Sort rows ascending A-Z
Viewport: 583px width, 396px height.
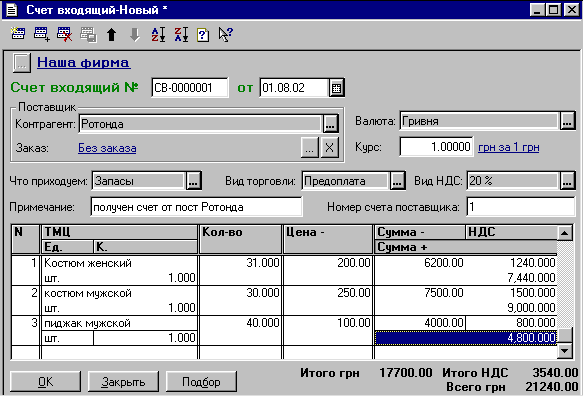coord(158,35)
